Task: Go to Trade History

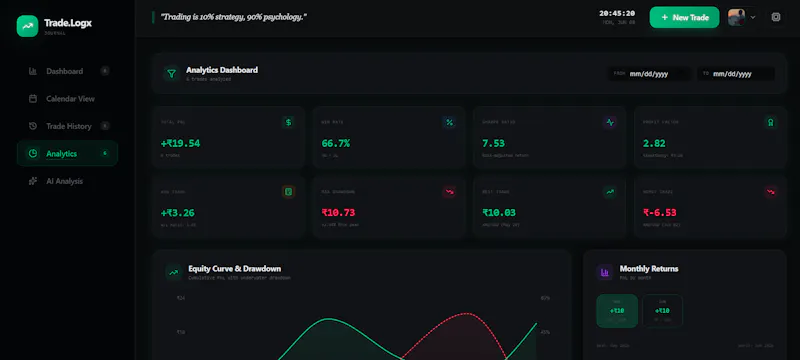Action: point(67,126)
